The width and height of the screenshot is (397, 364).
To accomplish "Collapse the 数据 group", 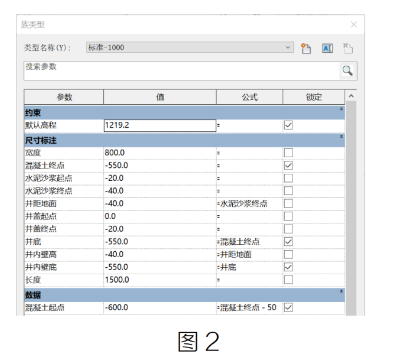I will [x=341, y=291].
